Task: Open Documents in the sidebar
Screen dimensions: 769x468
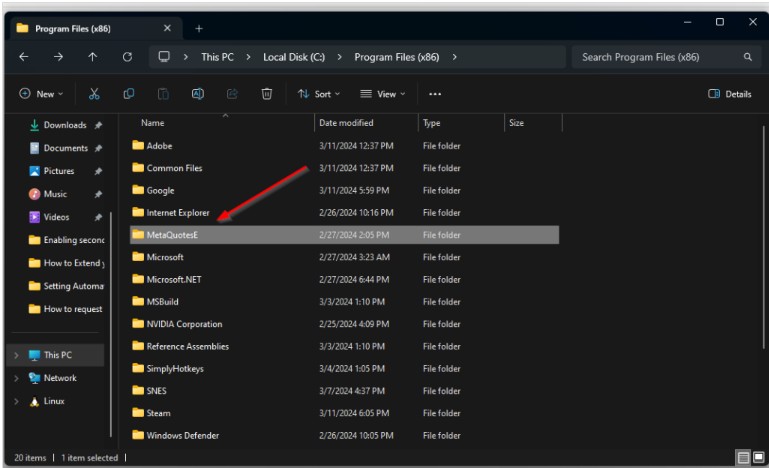Action: tap(66, 148)
